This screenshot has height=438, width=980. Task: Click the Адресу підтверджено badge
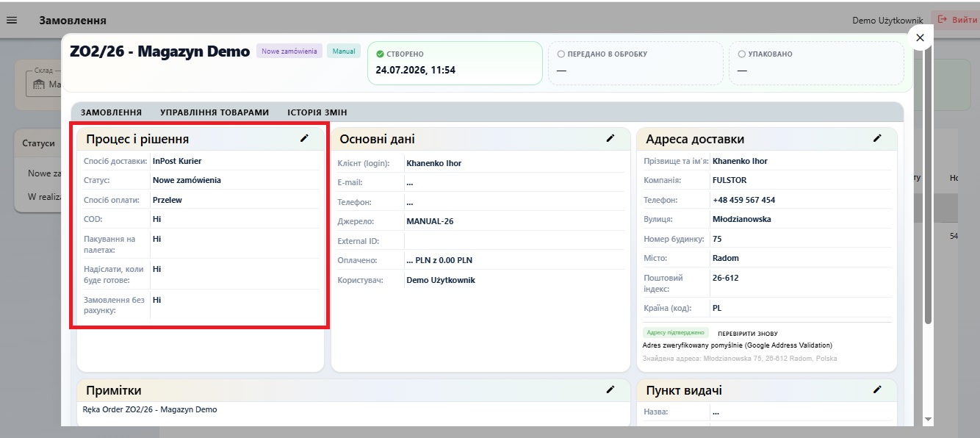[676, 333]
